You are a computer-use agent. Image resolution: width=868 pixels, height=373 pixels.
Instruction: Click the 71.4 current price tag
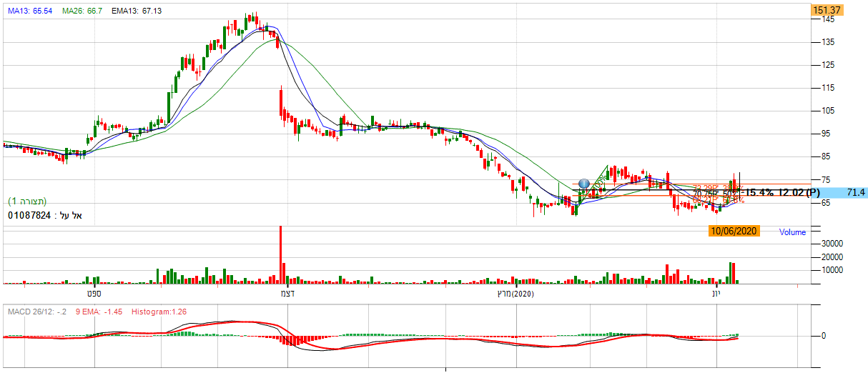point(855,193)
